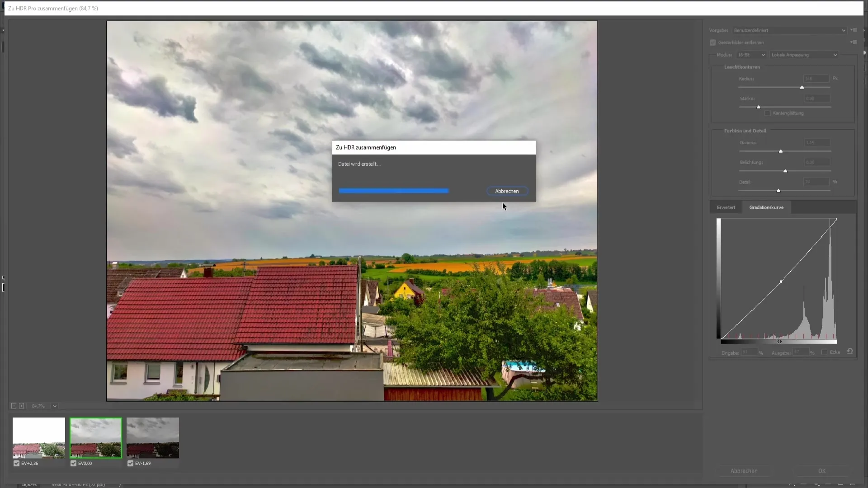This screenshot has height=488, width=868.
Task: Adjust the Detail slider handle
Action: tap(778, 191)
